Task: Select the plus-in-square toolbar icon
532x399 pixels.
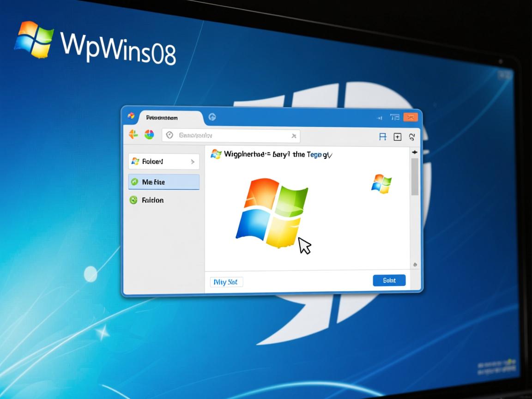Action: [x=398, y=137]
